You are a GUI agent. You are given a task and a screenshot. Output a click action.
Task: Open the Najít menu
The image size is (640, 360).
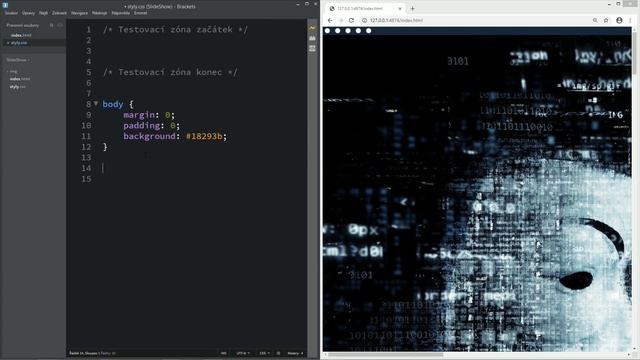click(43, 13)
